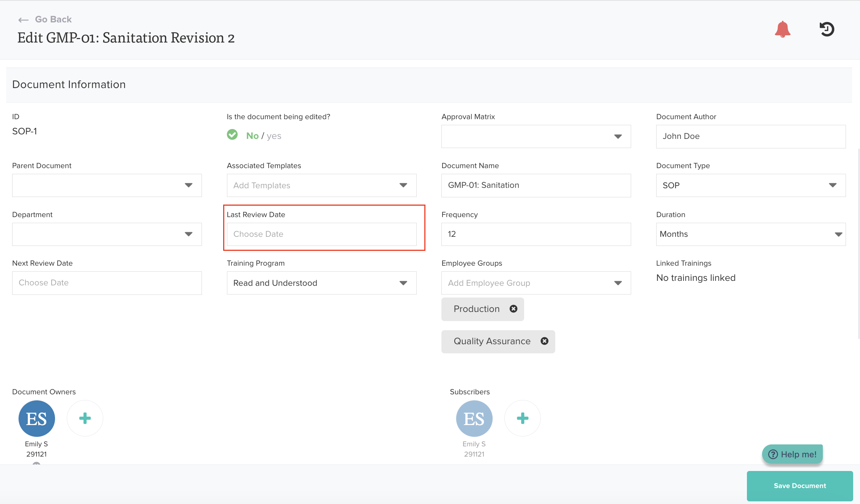Expand the Approval Matrix dropdown

click(536, 136)
